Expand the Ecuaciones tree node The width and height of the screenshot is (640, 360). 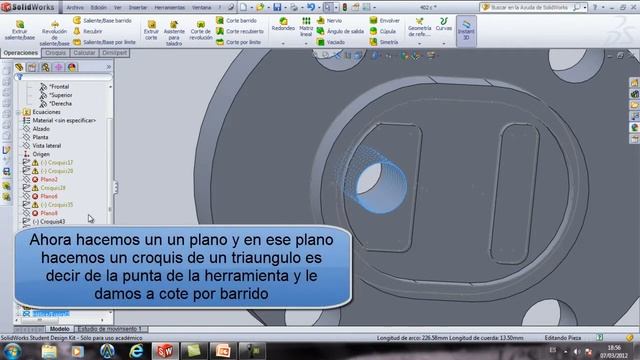click(18, 112)
